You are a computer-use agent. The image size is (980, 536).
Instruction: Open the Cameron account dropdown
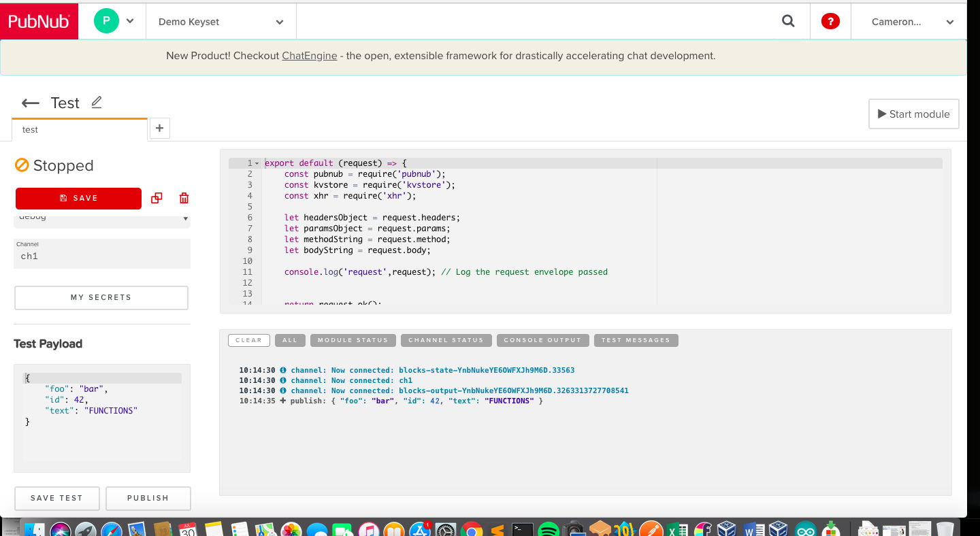pos(912,22)
